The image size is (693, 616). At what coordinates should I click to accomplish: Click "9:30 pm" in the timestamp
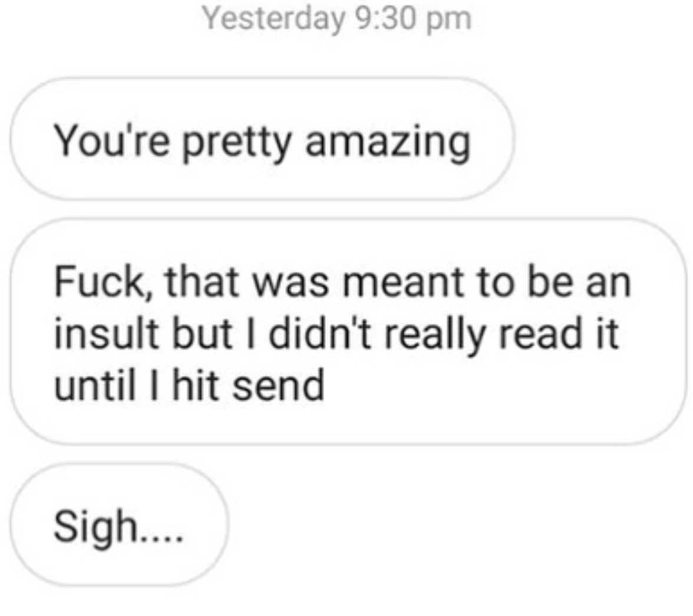(x=414, y=19)
